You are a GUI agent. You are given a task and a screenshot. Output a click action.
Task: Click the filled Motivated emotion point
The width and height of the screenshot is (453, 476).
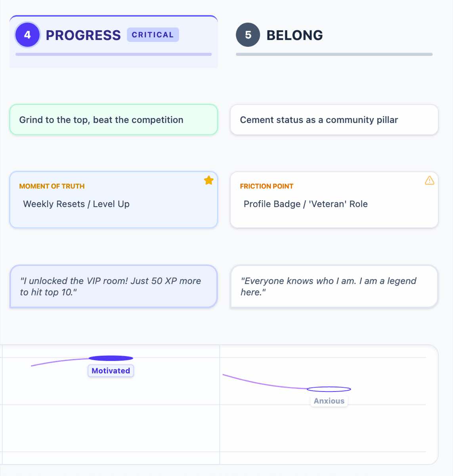point(111,358)
